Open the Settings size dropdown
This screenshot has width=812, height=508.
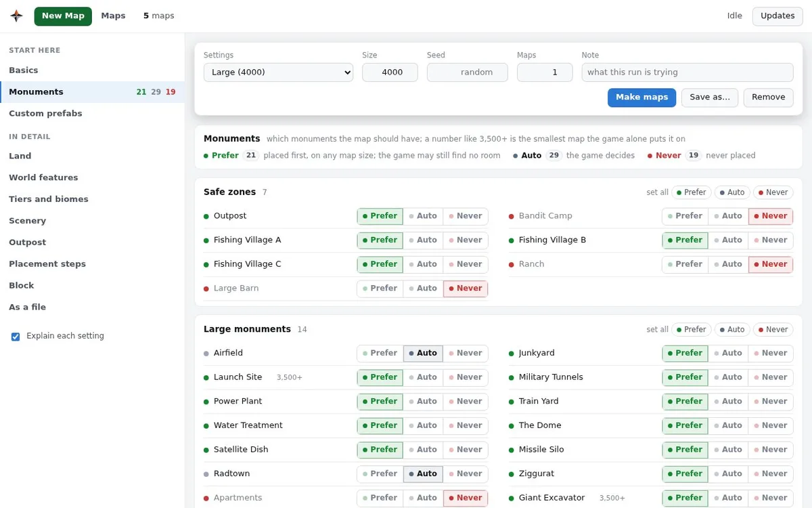point(278,72)
